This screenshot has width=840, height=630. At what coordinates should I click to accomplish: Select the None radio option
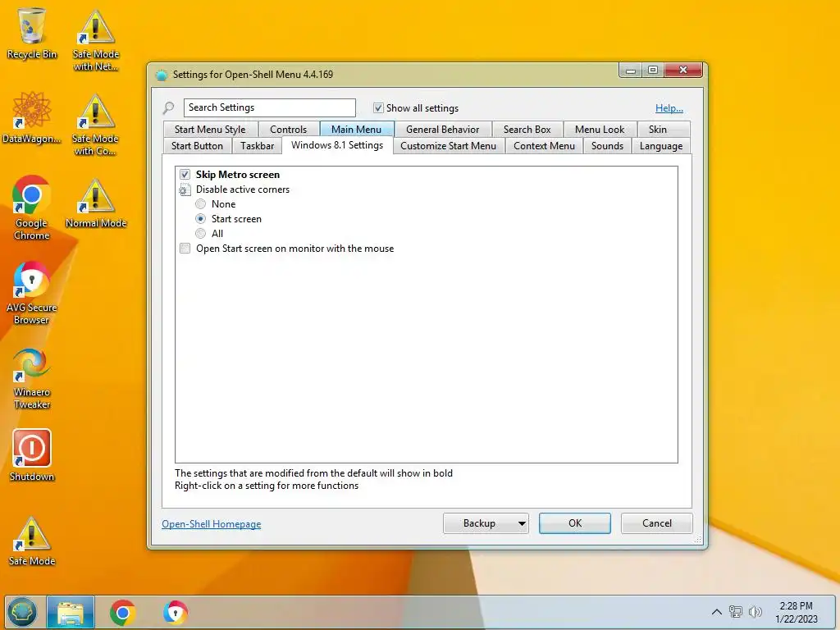coord(200,204)
